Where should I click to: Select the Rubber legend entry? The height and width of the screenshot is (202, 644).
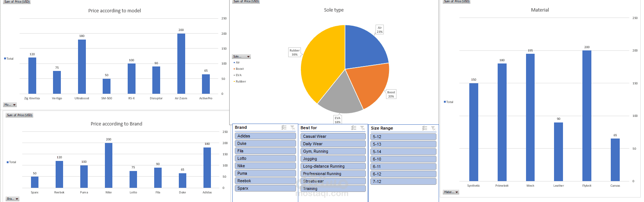[x=240, y=81]
